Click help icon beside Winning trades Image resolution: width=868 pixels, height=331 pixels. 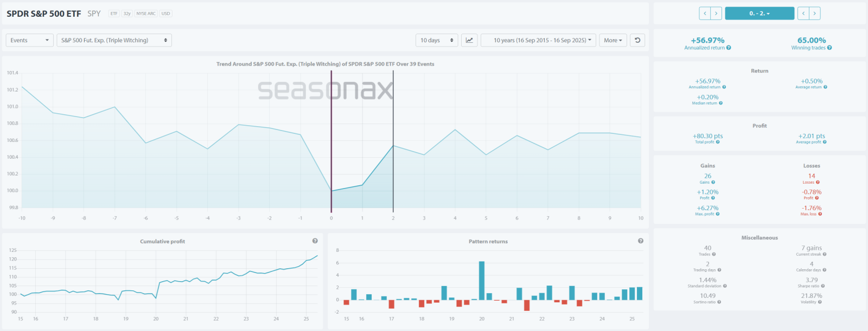click(x=829, y=48)
